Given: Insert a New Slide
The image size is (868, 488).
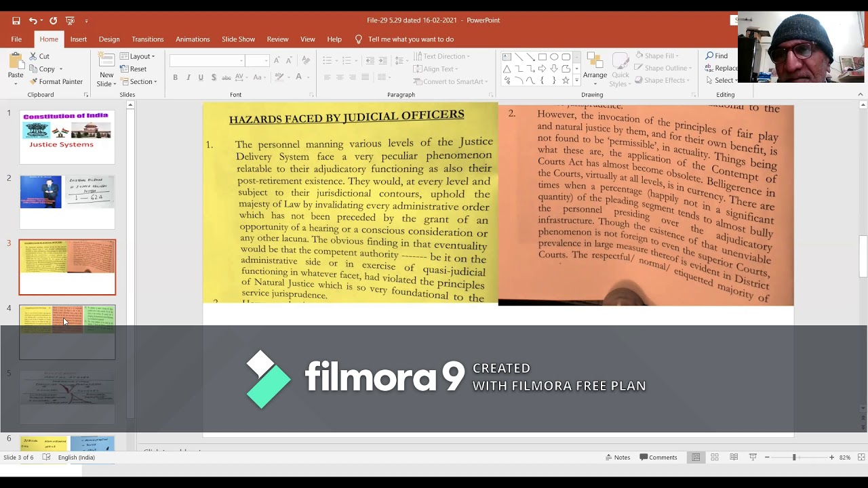Looking at the screenshot, I should [x=106, y=70].
